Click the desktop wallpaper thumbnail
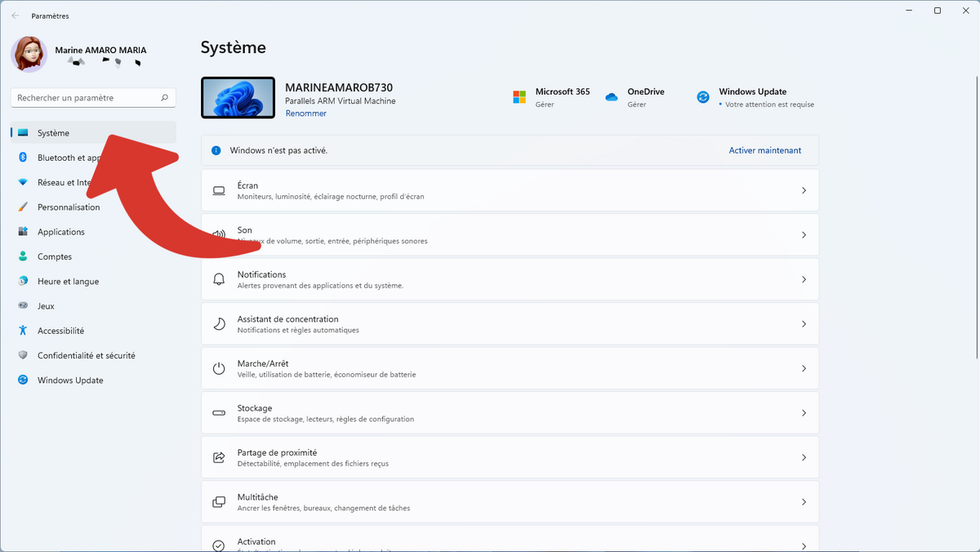This screenshot has height=552, width=980. [238, 97]
